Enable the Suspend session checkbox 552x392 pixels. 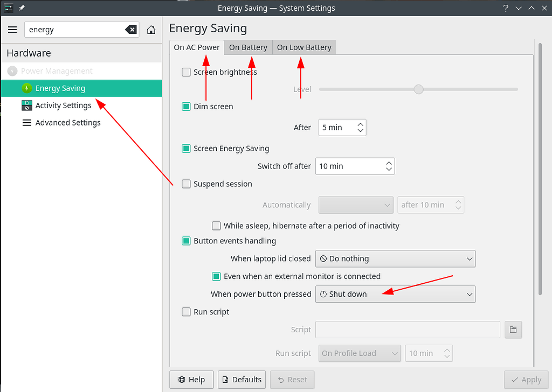(x=186, y=184)
